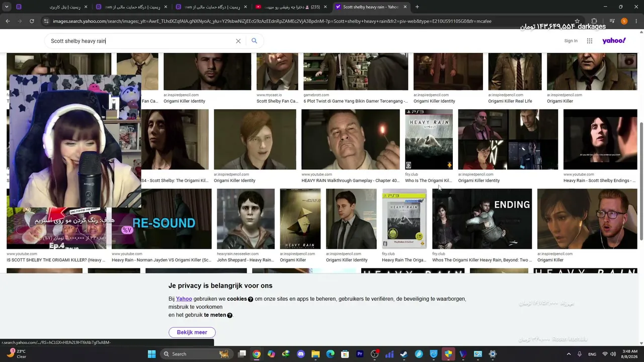644x362 pixels.
Task: Open Task View in the taskbar
Action: (x=242, y=354)
